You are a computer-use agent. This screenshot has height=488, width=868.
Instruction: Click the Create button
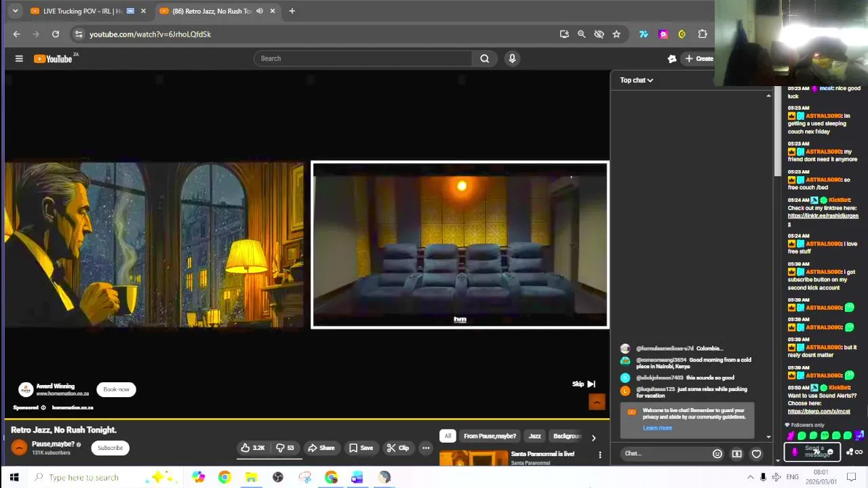tap(698, 59)
